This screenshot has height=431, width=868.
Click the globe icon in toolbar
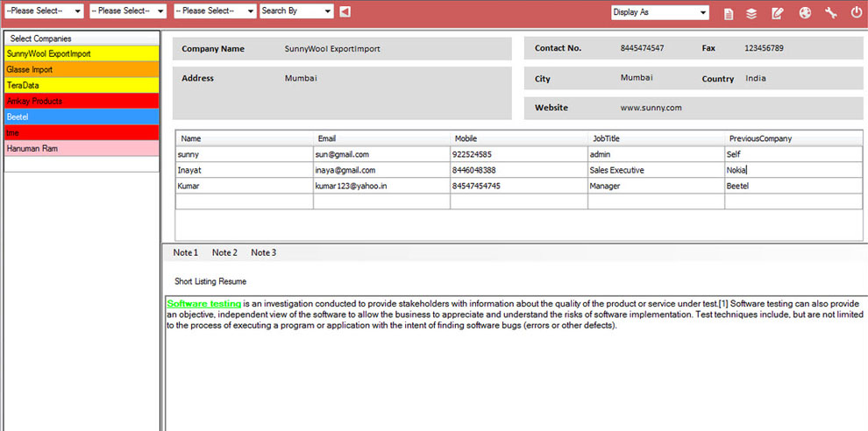point(805,13)
